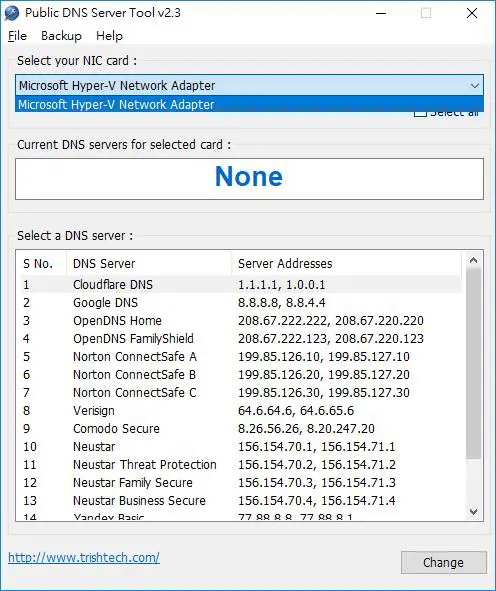Screen dimensions: 496x591
Task: Close the Public DNS Server Tool window
Action: tap(472, 14)
